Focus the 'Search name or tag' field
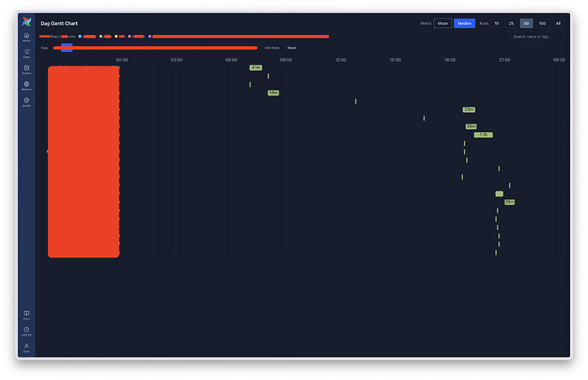 click(537, 37)
